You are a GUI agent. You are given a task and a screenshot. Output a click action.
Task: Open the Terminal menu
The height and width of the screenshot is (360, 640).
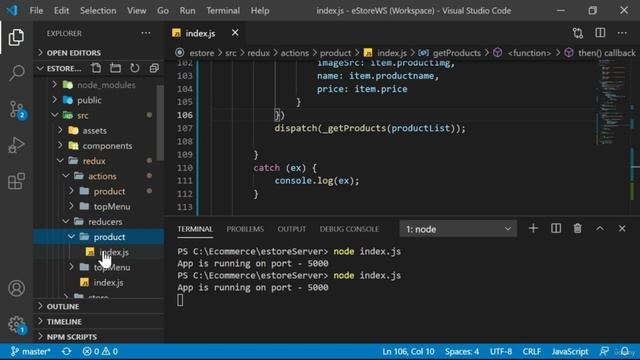tap(223, 11)
